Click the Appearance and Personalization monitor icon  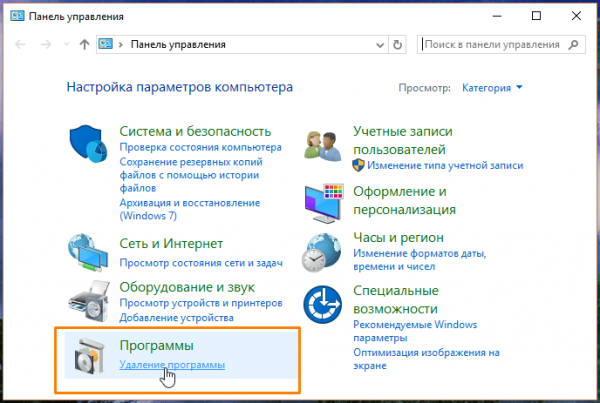tap(324, 203)
